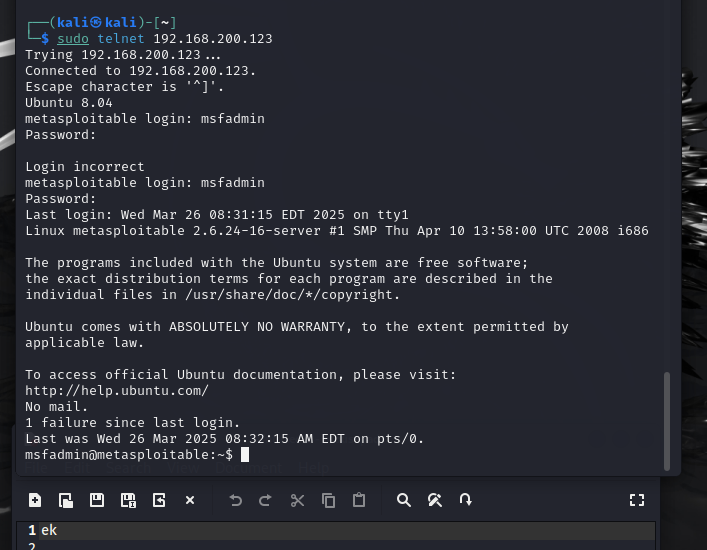
Task: Click 'telnet' in the command line
Action: 121,39
